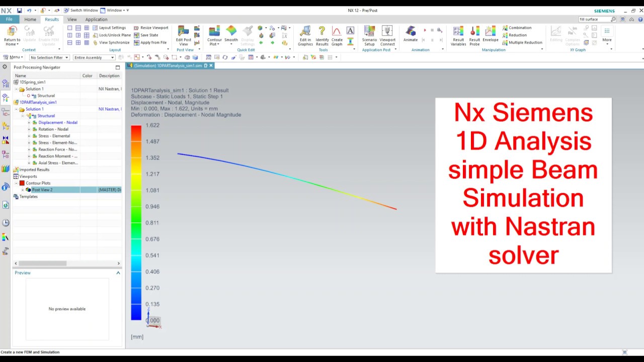The image size is (644, 362).
Task: Click the Combination button
Action: [x=517, y=28]
